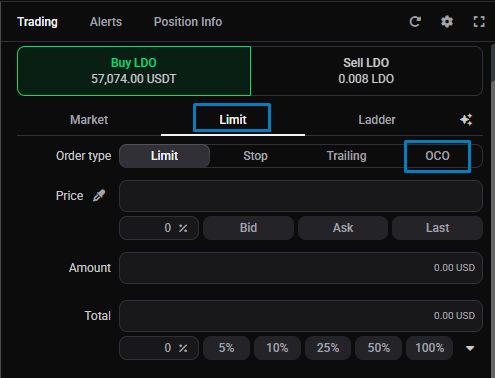This screenshot has width=495, height=378.
Task: Choose Limit as the order type
Action: pyautogui.click(x=164, y=156)
